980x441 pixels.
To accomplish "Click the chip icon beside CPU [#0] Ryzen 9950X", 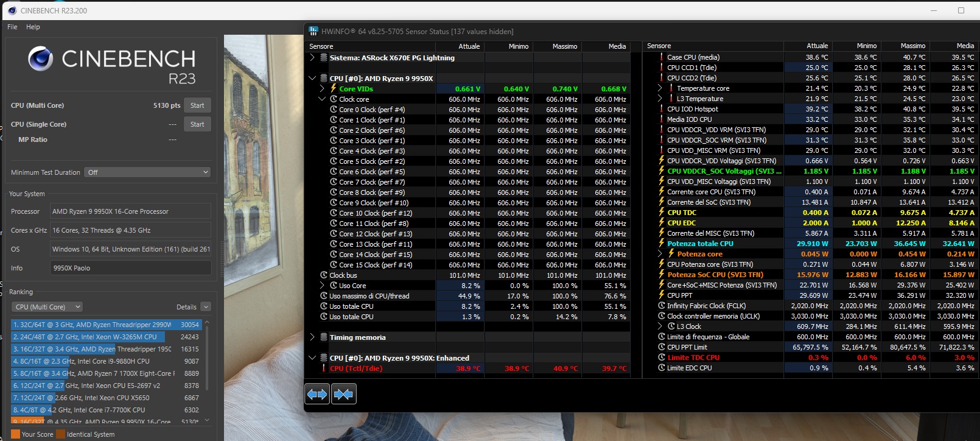I will point(324,79).
